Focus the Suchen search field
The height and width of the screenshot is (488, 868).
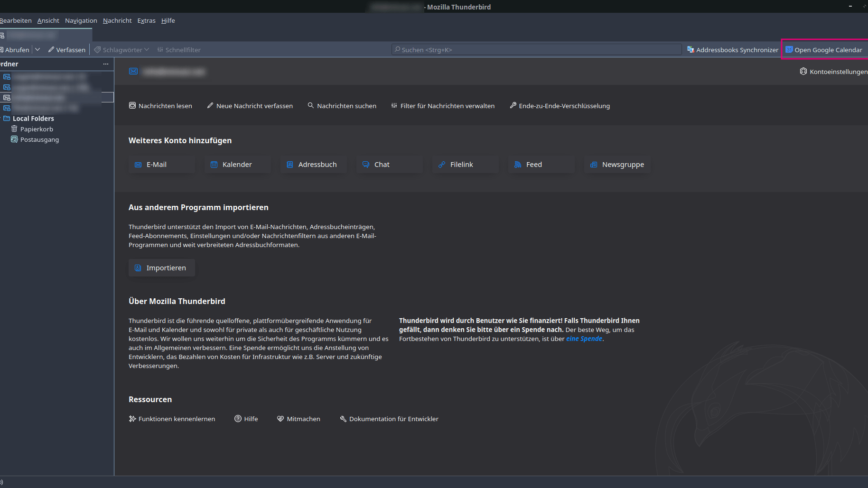(536, 50)
